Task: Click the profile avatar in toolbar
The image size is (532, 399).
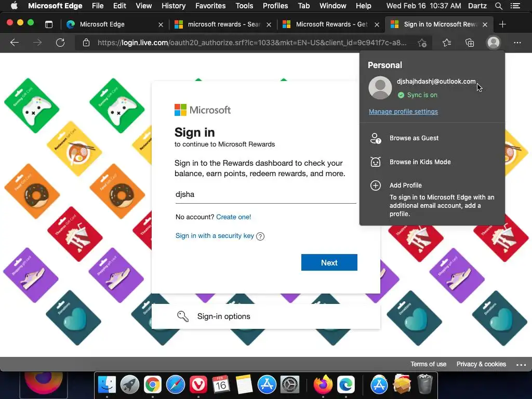Action: pyautogui.click(x=494, y=43)
